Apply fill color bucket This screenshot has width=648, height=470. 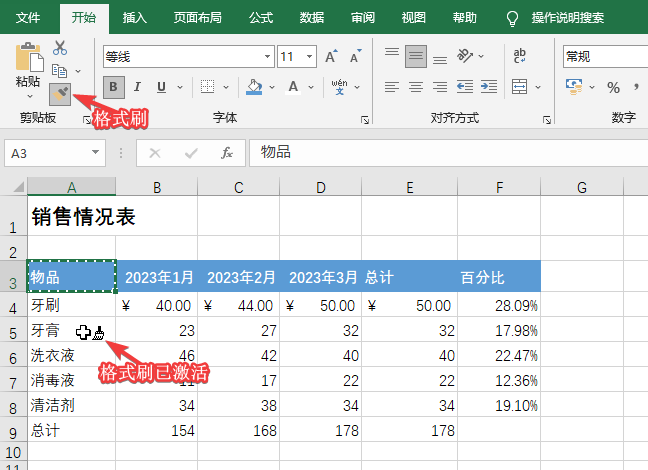254,87
